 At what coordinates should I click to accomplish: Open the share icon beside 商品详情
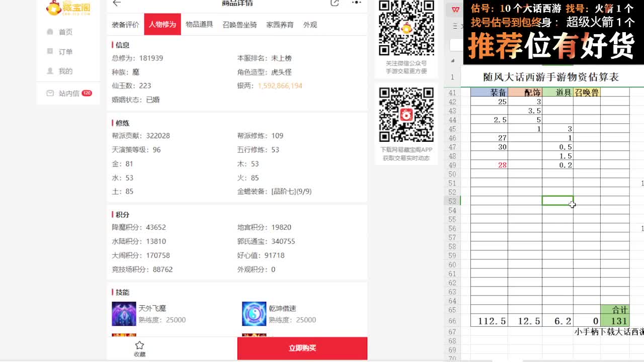[x=334, y=3]
